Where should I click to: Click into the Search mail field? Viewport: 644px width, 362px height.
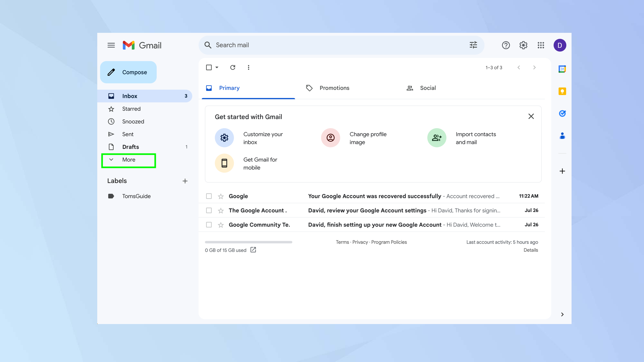[x=341, y=45]
